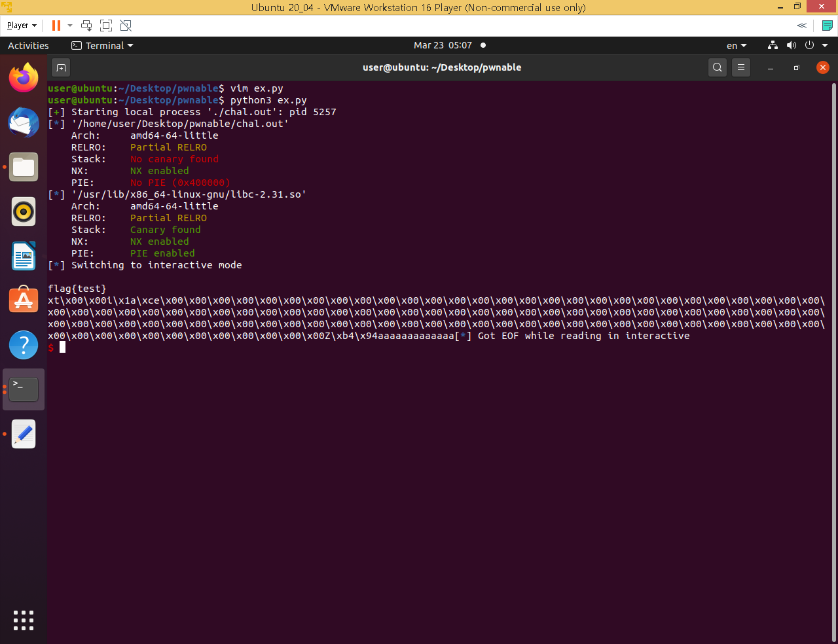Viewport: 838px width, 644px height.
Task: Click 'Switching to interactive mode' line
Action: point(156,265)
